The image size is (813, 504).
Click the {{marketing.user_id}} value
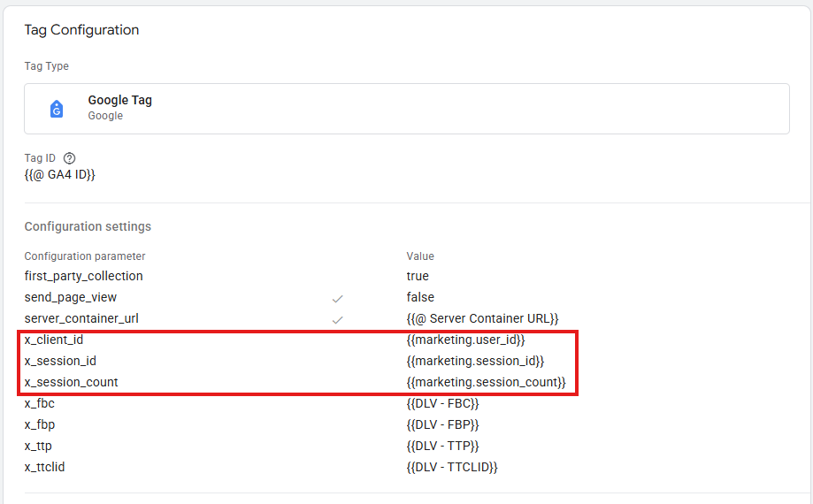coord(469,340)
